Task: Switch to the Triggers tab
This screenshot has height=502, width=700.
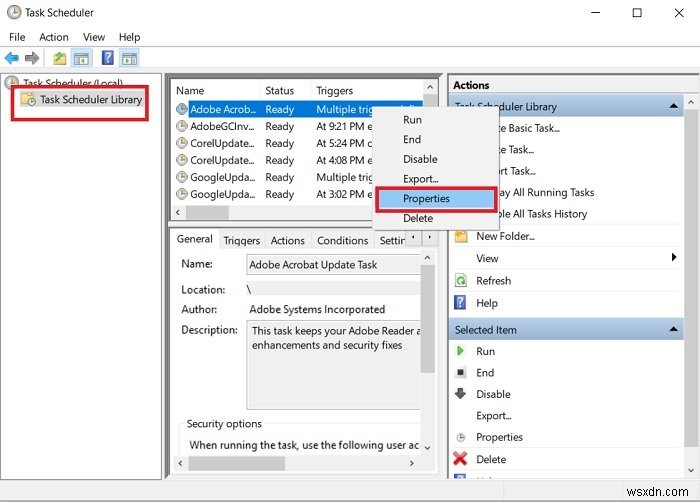Action: pyautogui.click(x=242, y=241)
